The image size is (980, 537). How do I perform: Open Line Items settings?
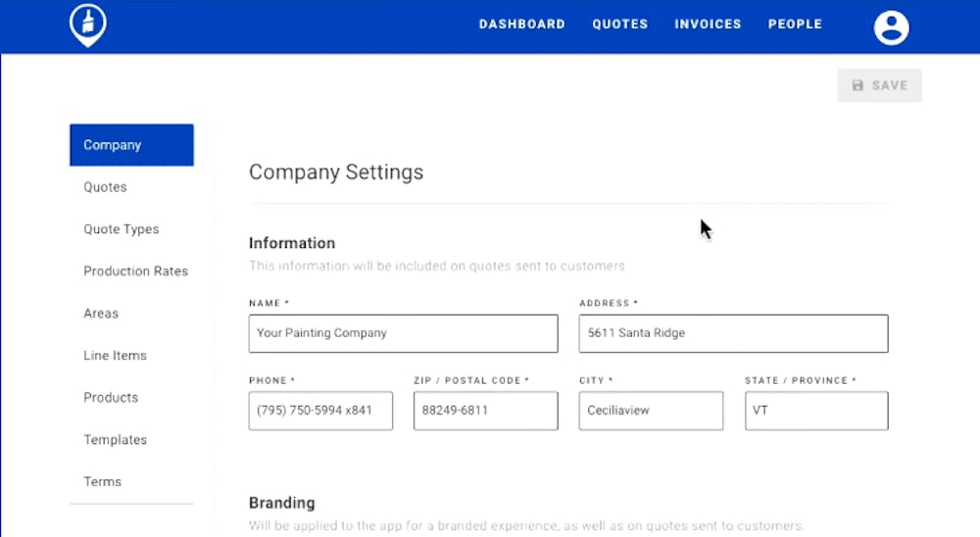coord(115,356)
